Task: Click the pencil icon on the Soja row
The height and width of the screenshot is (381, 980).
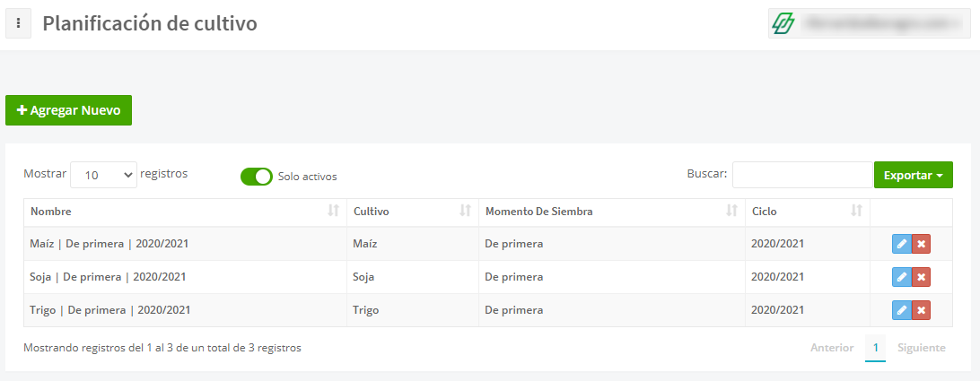Action: [x=902, y=277]
